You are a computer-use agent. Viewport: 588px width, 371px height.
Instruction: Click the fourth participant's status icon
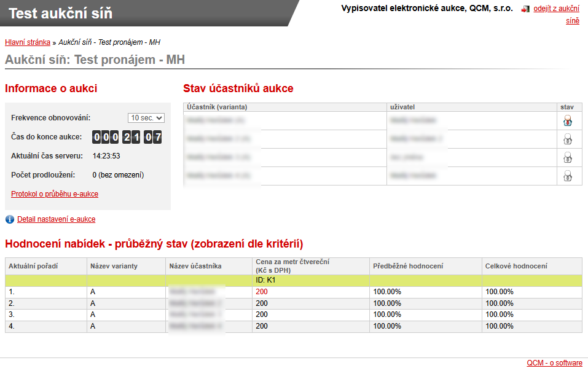pos(568,176)
